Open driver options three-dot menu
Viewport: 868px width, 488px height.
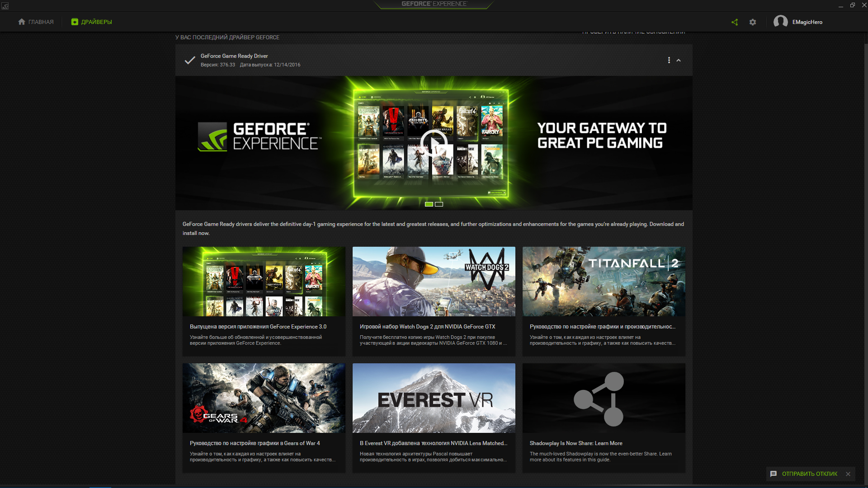(669, 60)
